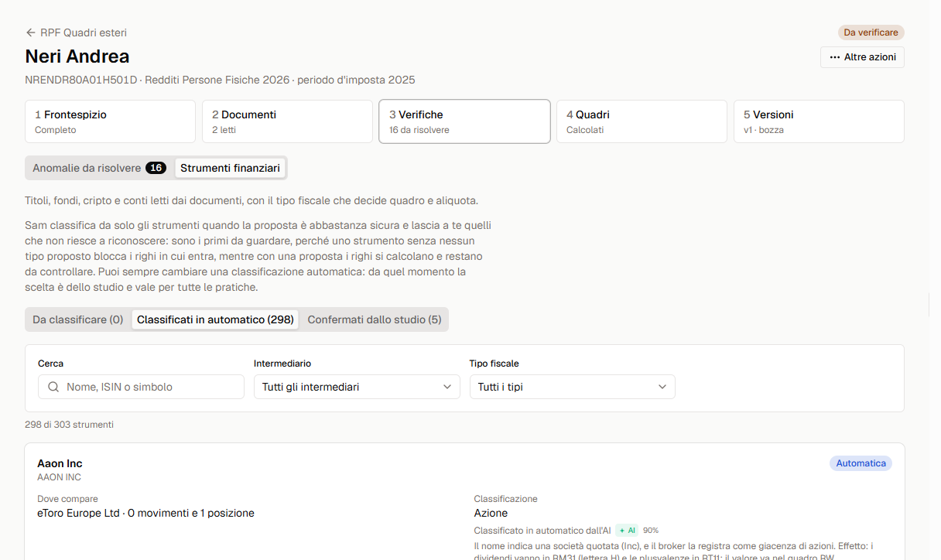Open step 1 Frontespizio

click(x=110, y=121)
